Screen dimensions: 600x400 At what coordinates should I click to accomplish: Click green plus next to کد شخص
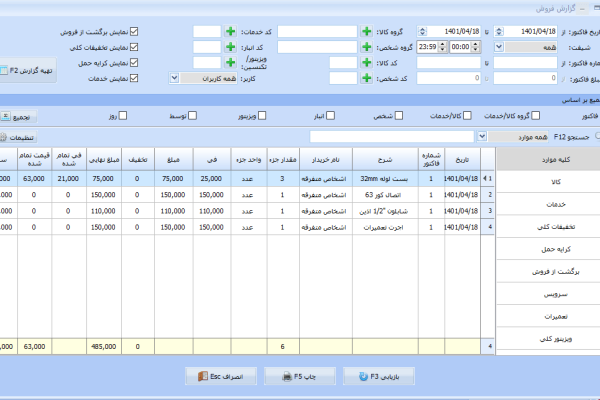(x=366, y=78)
